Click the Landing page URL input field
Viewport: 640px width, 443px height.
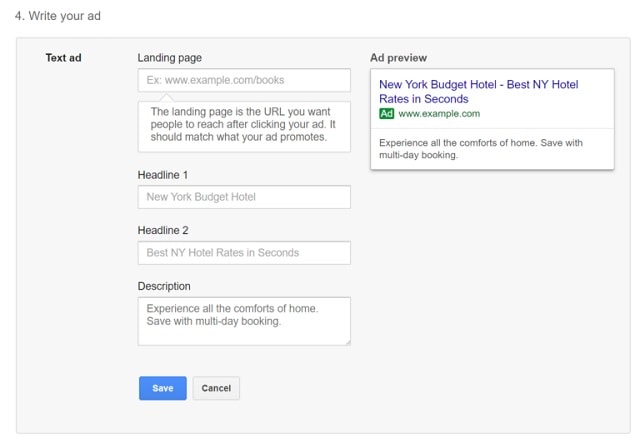click(244, 80)
